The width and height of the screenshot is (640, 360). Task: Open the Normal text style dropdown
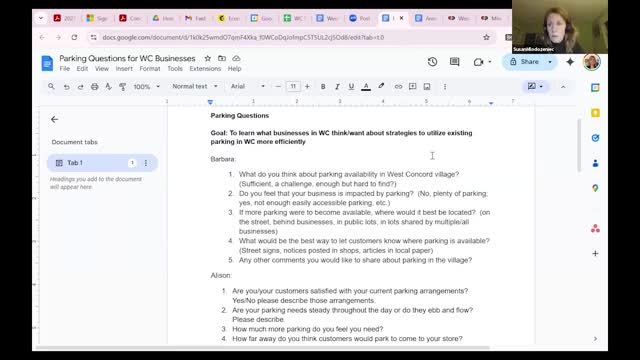point(195,87)
